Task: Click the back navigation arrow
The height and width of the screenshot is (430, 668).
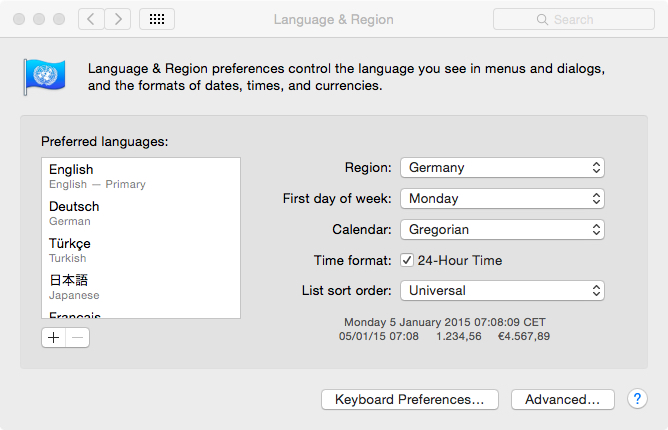Action: coord(91,19)
